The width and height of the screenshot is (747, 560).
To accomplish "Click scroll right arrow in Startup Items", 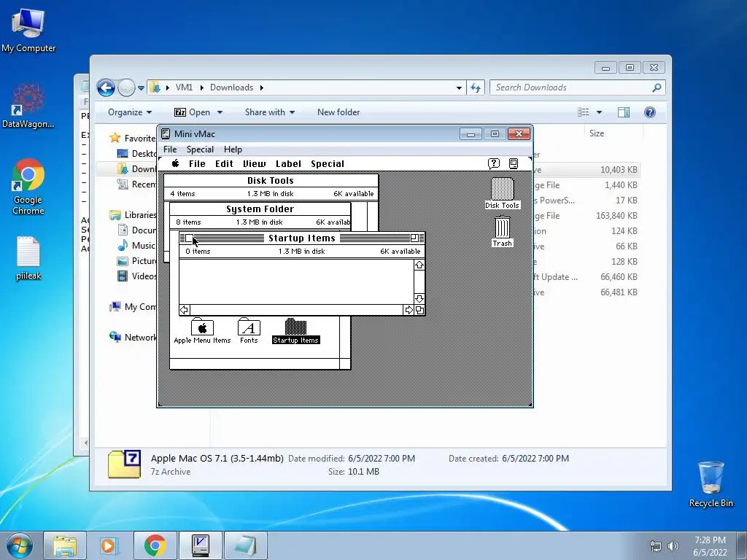I will [409, 310].
